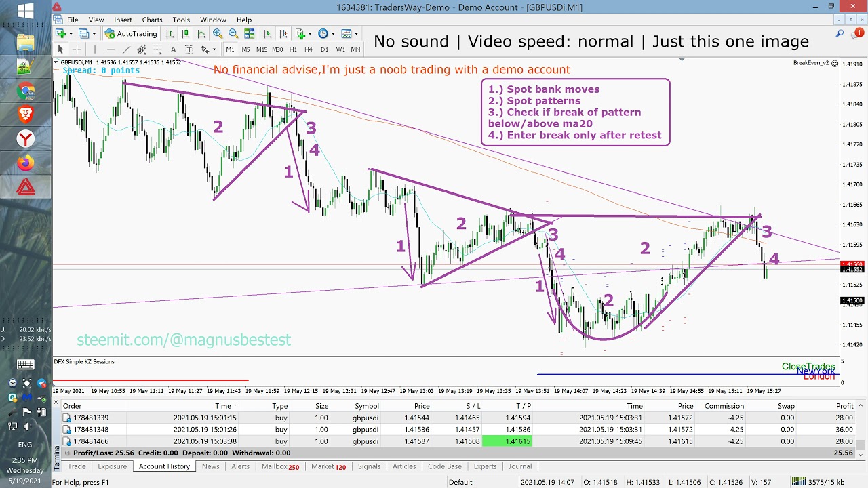The width and height of the screenshot is (868, 488).
Task: Select the trendline drawing tool
Action: point(126,49)
